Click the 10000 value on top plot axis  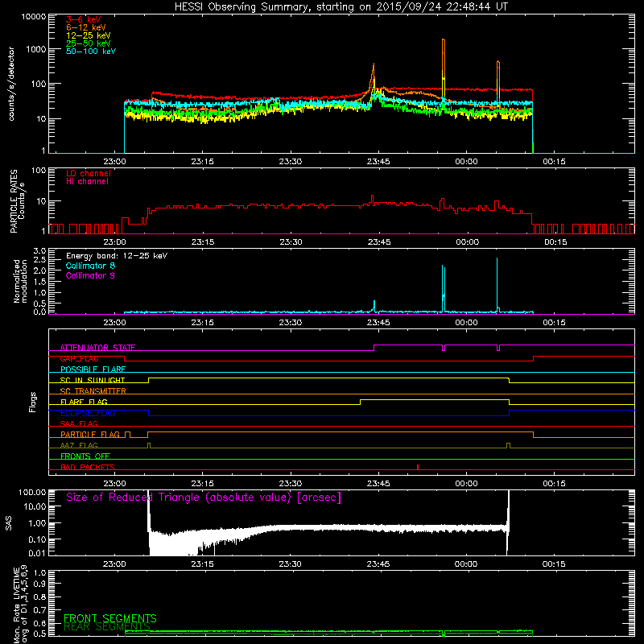(x=33, y=17)
